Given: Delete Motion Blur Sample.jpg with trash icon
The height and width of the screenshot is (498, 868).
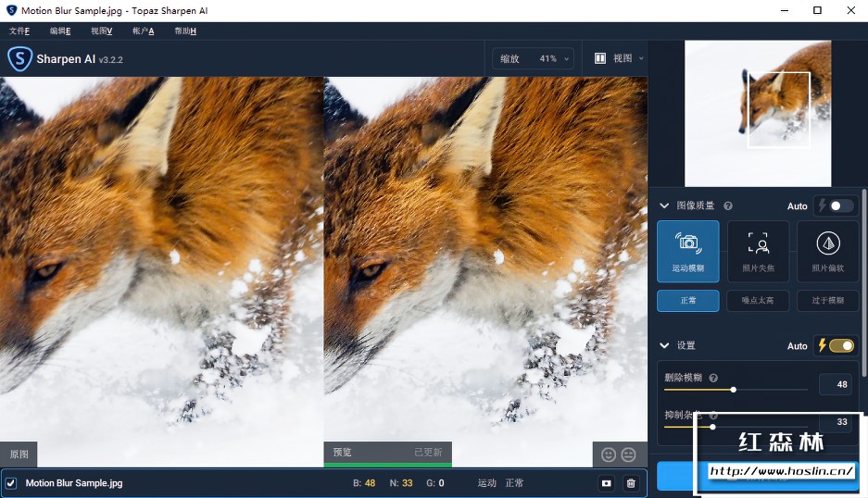Looking at the screenshot, I should [x=631, y=483].
